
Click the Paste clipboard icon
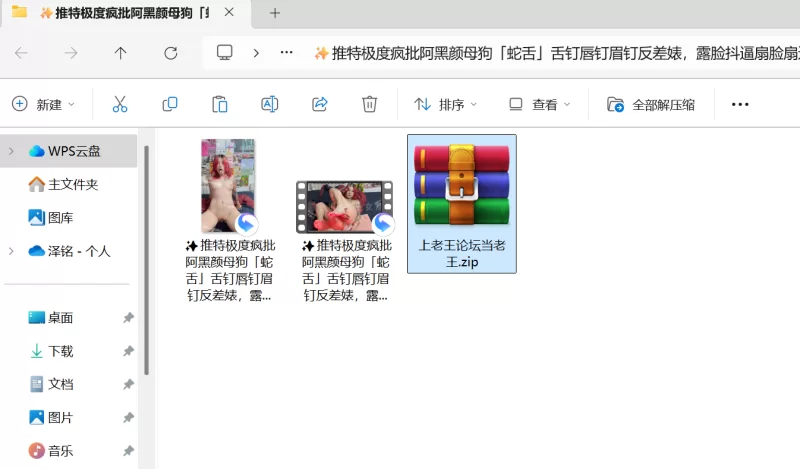[220, 104]
